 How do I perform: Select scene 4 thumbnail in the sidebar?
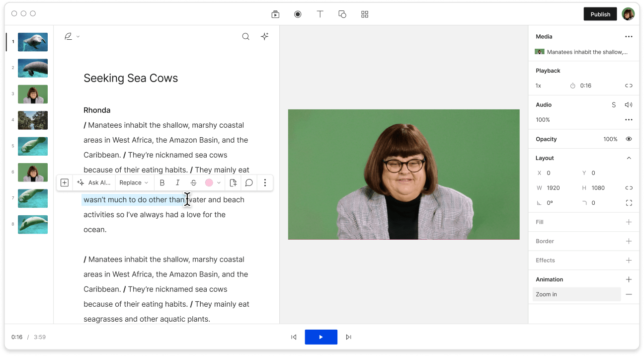coord(32,120)
